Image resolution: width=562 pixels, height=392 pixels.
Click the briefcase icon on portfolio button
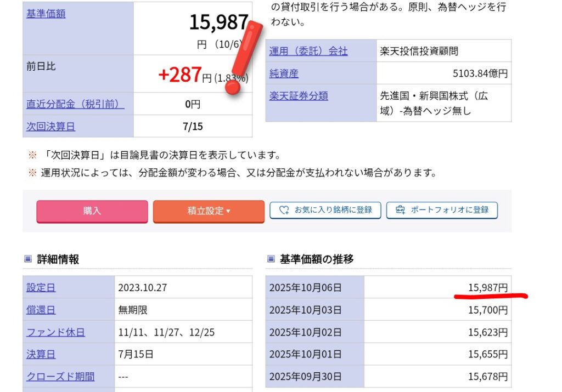coord(400,210)
